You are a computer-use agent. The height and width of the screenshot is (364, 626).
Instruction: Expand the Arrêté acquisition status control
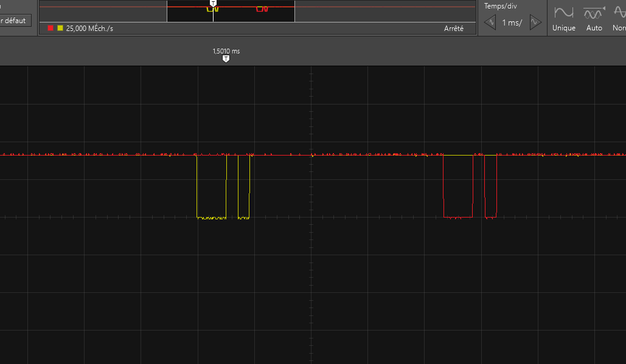[453, 27]
